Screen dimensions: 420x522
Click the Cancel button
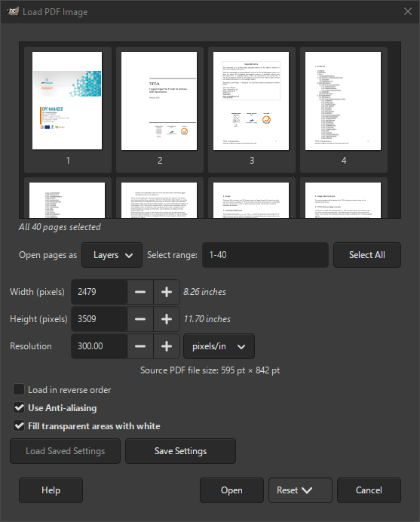coord(369,490)
